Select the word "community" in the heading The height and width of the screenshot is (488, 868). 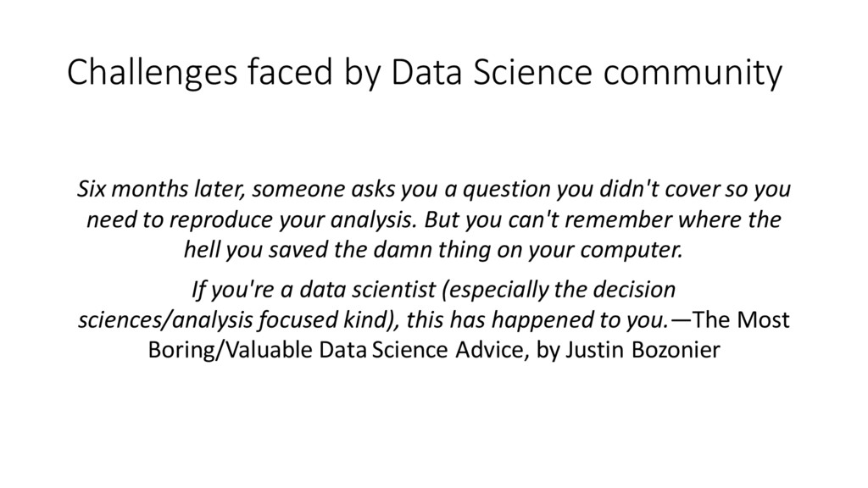[x=693, y=75]
